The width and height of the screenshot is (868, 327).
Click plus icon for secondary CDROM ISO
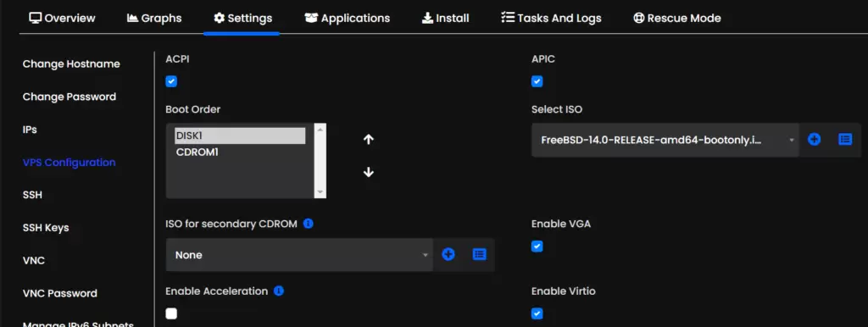[x=448, y=254]
